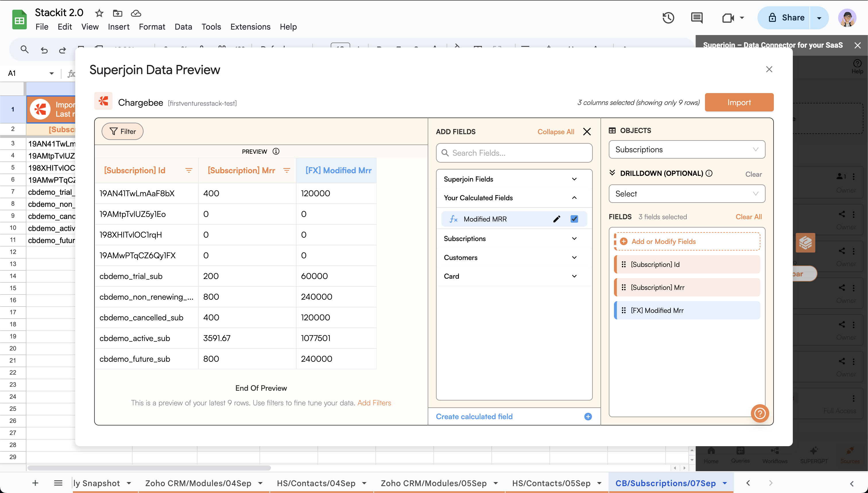868x493 pixels.
Task: Open the Extensions menu
Action: coord(250,27)
